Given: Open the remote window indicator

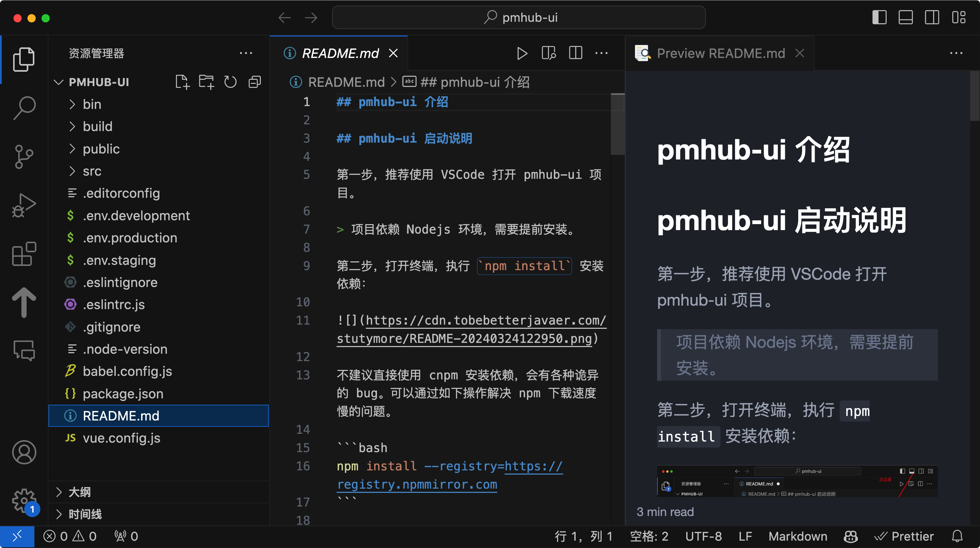Looking at the screenshot, I should (17, 536).
